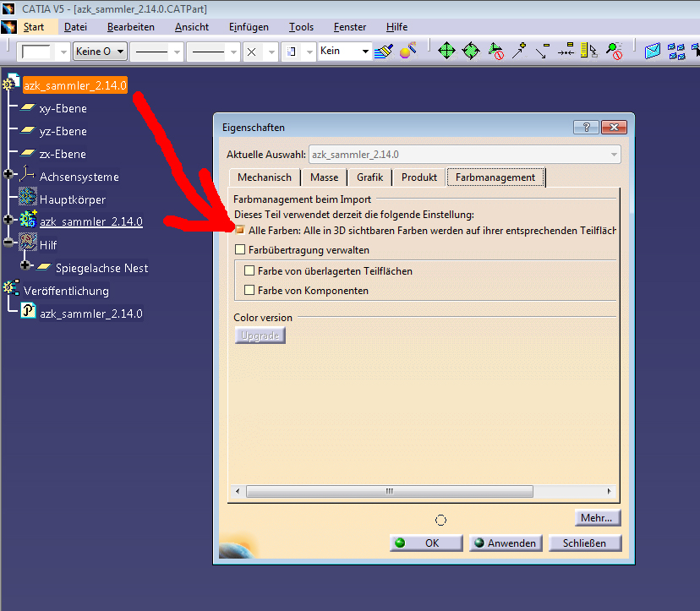The width and height of the screenshot is (700, 611).
Task: Click the Hauptkörper body icon
Action: pos(28,197)
